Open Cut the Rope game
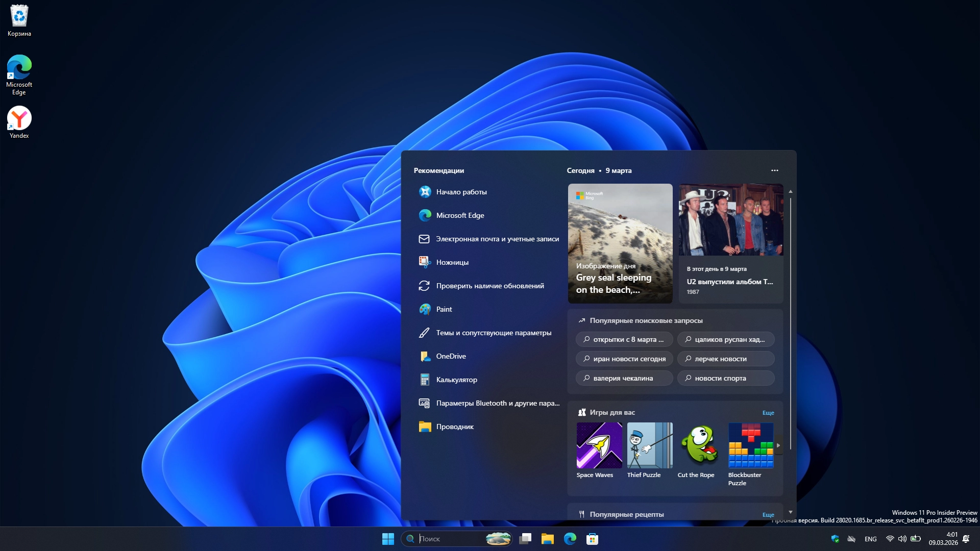Viewport: 980px width, 551px height. (700, 445)
